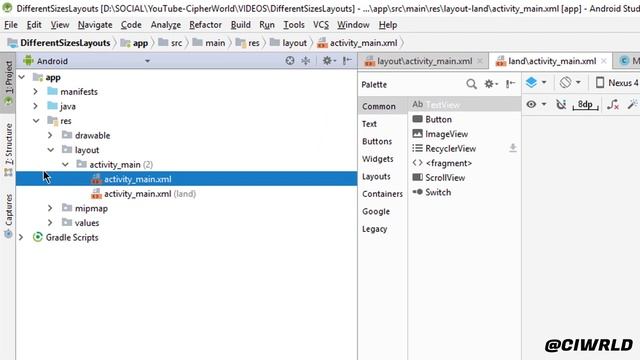Open the Refactor menu
This screenshot has height=360, width=640.
coord(205,25)
